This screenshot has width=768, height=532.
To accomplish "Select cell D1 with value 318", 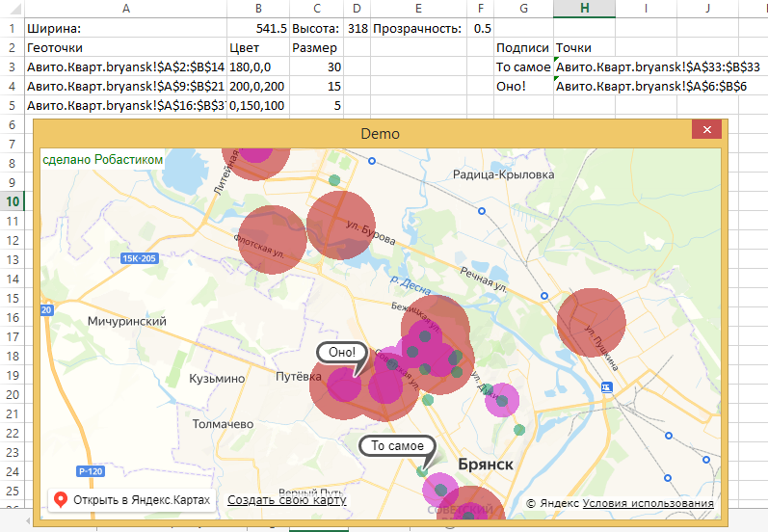I will (358, 28).
